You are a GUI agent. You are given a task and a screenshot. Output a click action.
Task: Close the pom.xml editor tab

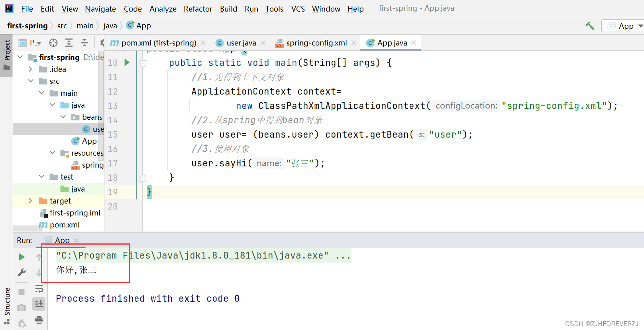(x=203, y=43)
